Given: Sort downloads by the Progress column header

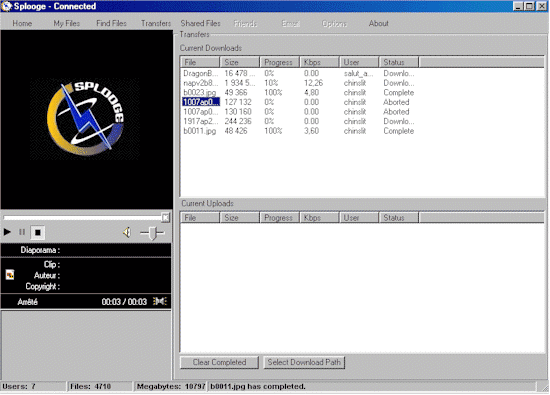Looking at the screenshot, I should click(280, 62).
